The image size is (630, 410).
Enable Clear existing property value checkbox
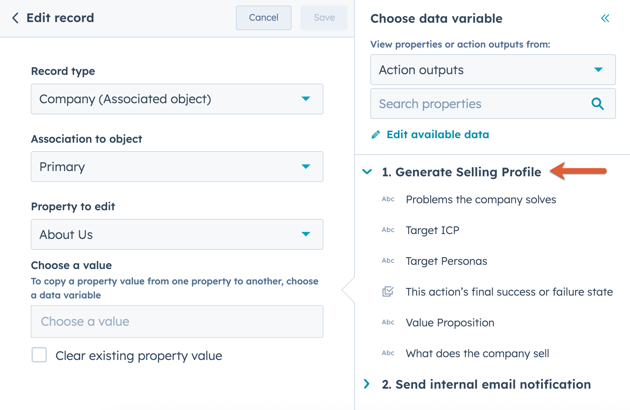[39, 355]
